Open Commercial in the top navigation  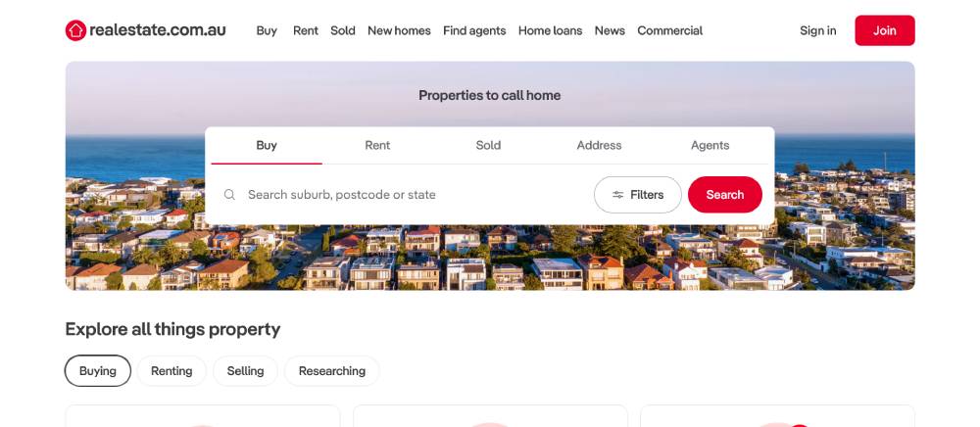[x=670, y=30]
